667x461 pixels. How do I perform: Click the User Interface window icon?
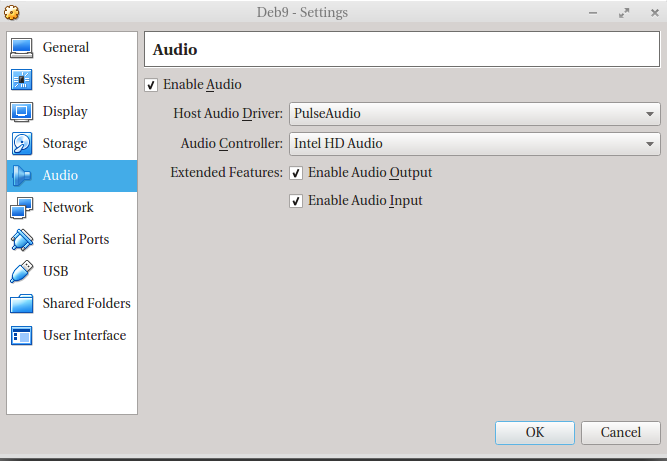tap(22, 336)
